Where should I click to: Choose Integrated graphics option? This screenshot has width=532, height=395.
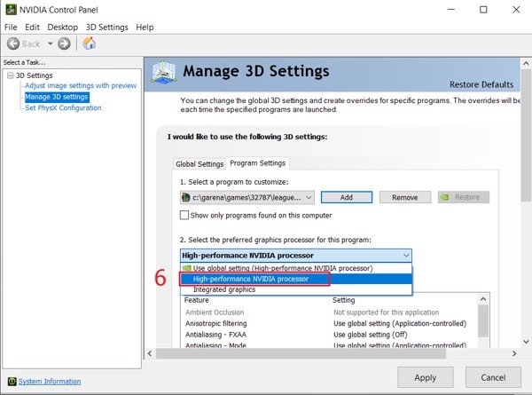coord(296,289)
